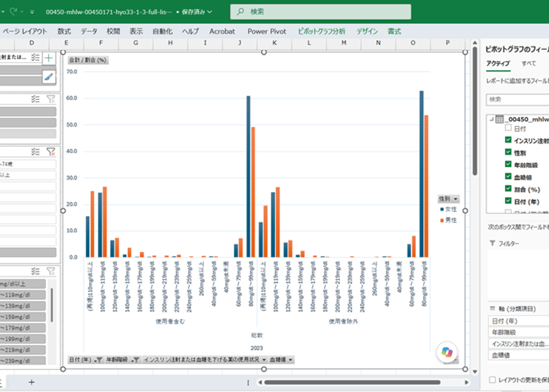Click the search magnifier icon in title bar

240,11
